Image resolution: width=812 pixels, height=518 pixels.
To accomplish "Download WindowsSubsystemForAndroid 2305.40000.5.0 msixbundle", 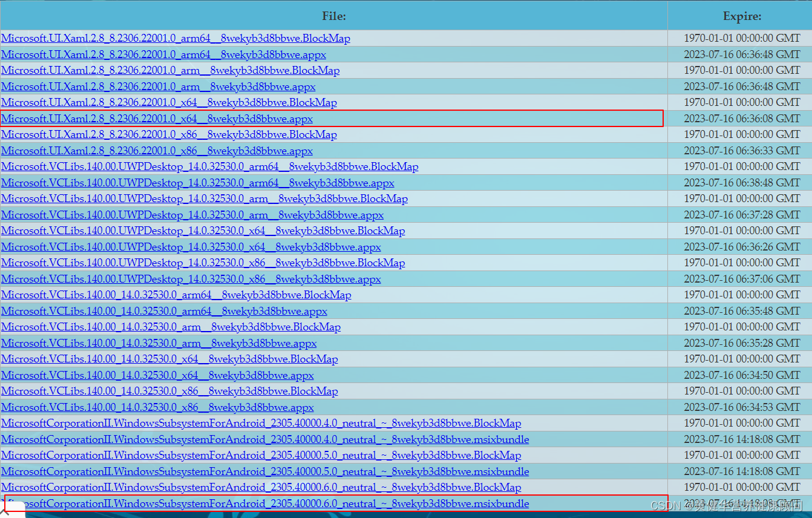I will pyautogui.click(x=265, y=471).
